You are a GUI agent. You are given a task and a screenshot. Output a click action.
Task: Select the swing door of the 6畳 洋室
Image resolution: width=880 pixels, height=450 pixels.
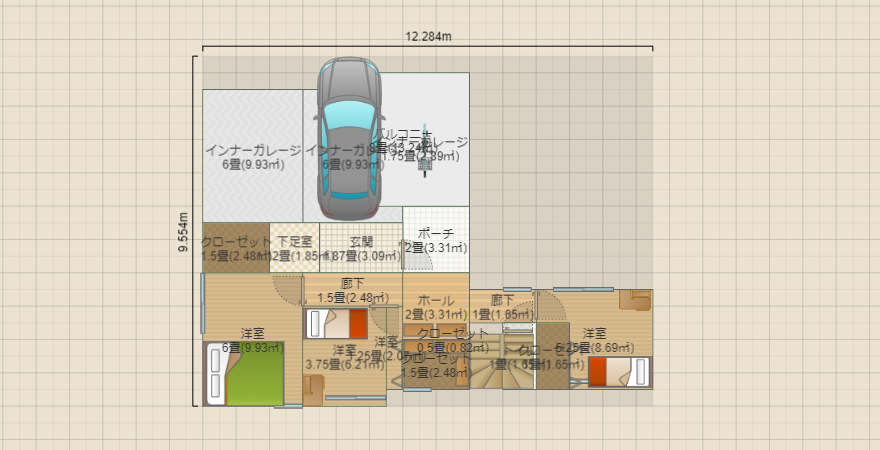(x=288, y=290)
